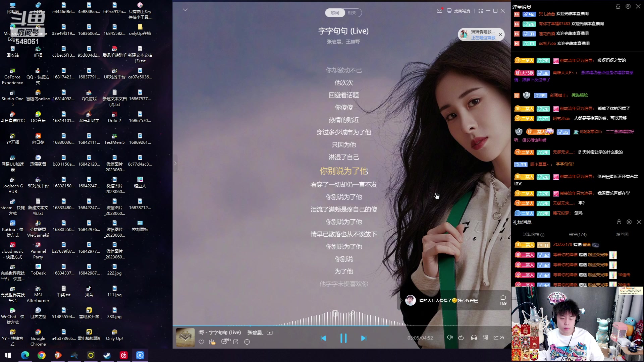Click artist names 张碧晨、王赫野
This screenshot has width=644, height=362.
(343, 42)
